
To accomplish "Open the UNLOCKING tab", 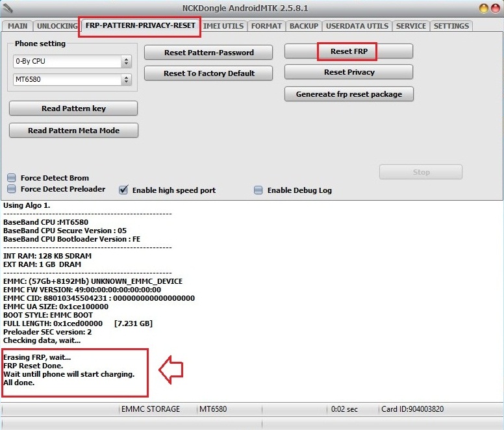I will click(x=57, y=26).
